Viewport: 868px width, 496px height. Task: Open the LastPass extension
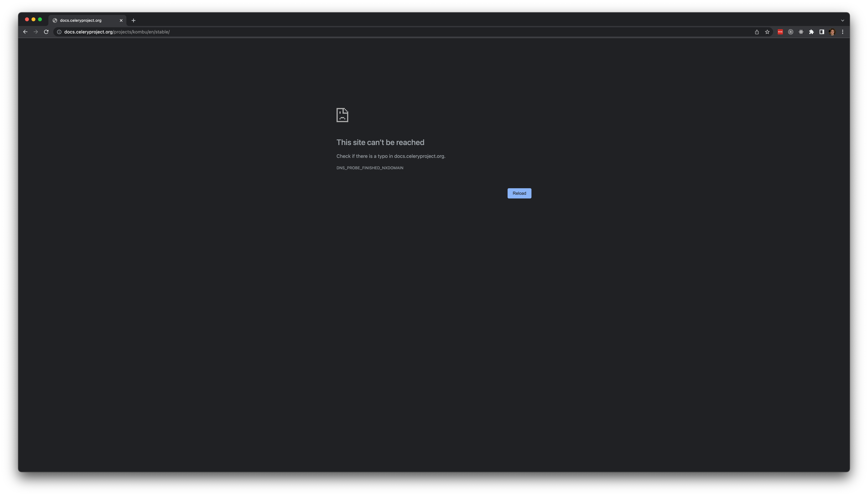780,32
